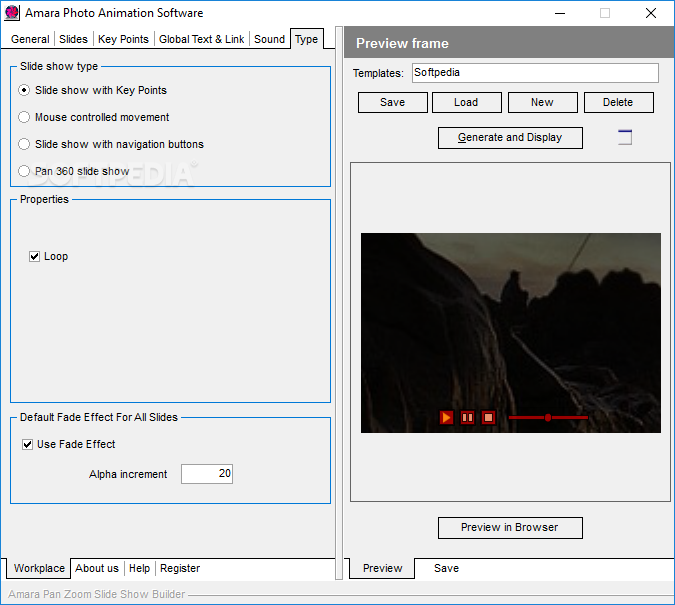Open the Help bottom tab
Image resolution: width=675 pixels, height=605 pixels.
coord(139,568)
